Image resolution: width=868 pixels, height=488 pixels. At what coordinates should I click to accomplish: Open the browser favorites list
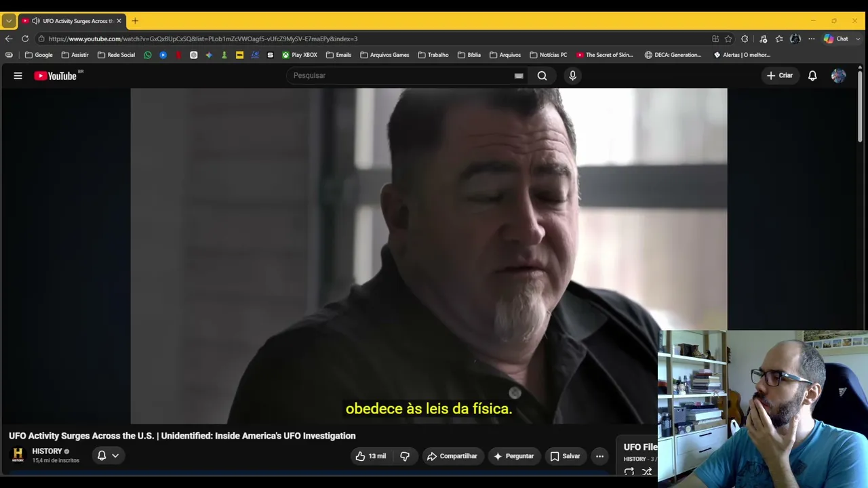point(779,39)
